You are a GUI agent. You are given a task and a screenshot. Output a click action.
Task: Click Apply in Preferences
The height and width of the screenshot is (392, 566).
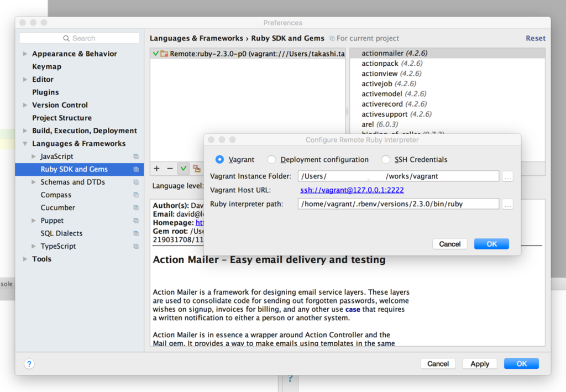479,364
